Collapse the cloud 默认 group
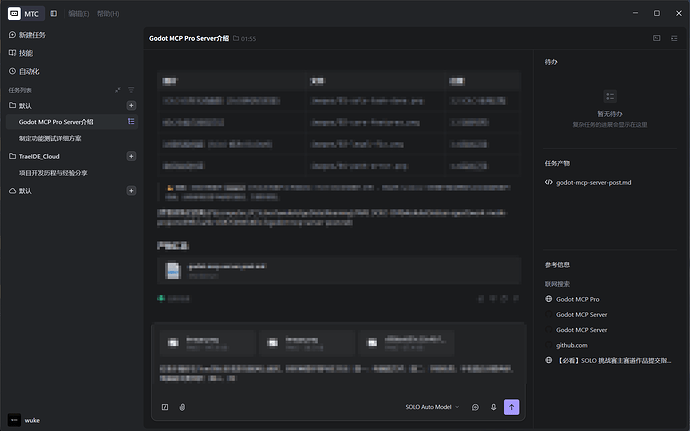Viewport: 690px width, 431px height. click(20, 191)
